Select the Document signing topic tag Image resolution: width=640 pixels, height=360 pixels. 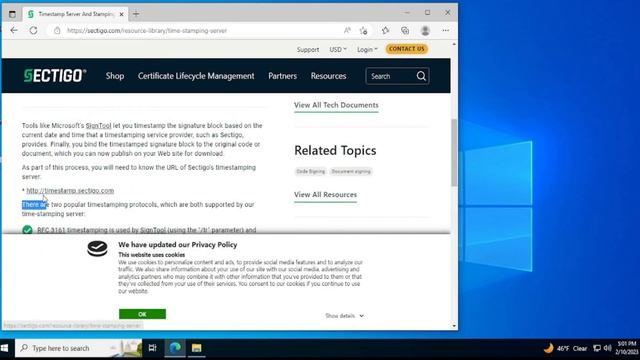click(351, 171)
